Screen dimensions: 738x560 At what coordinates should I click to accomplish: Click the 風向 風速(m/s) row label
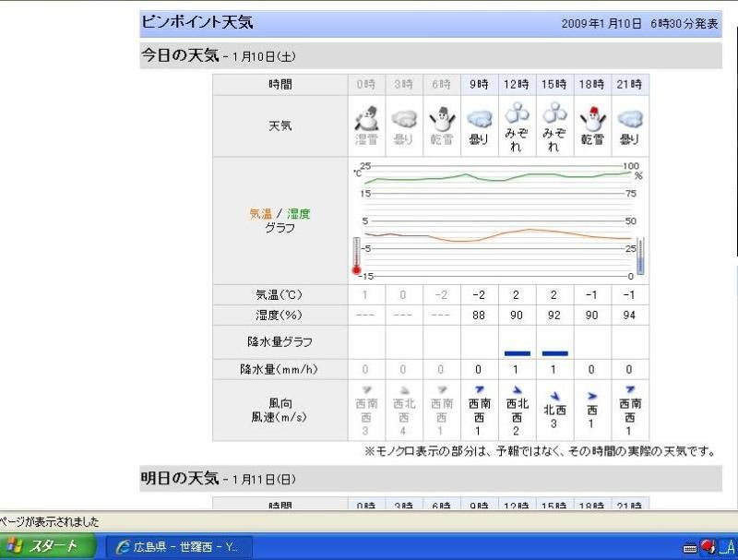click(280, 410)
